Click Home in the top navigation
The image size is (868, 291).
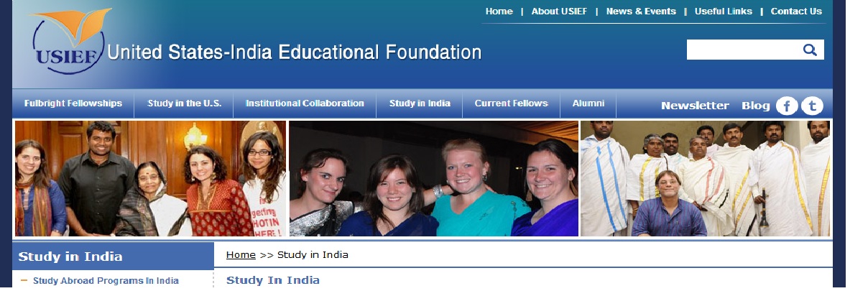499,11
